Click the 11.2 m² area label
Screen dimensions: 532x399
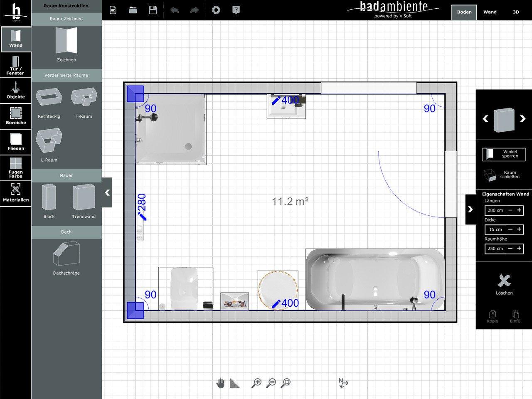290,202
